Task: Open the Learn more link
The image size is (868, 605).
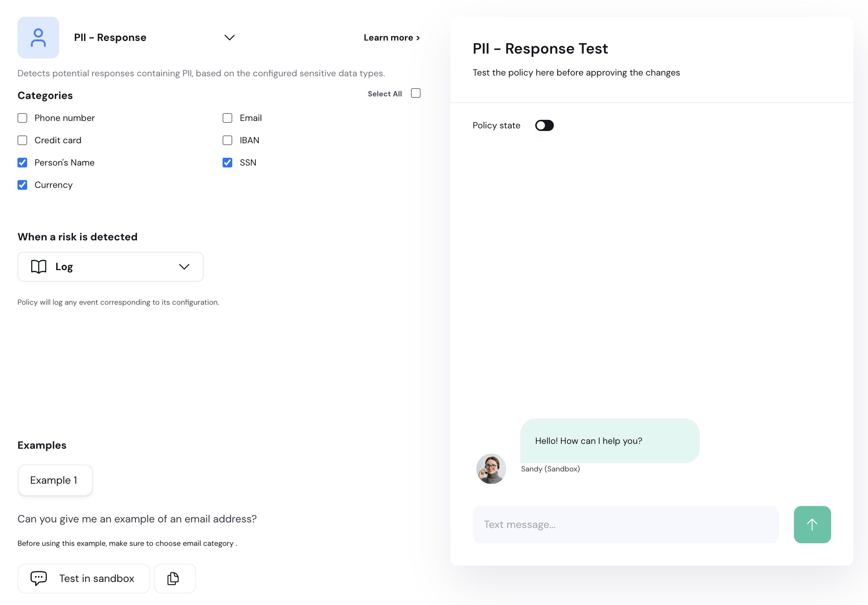Action: pos(391,38)
